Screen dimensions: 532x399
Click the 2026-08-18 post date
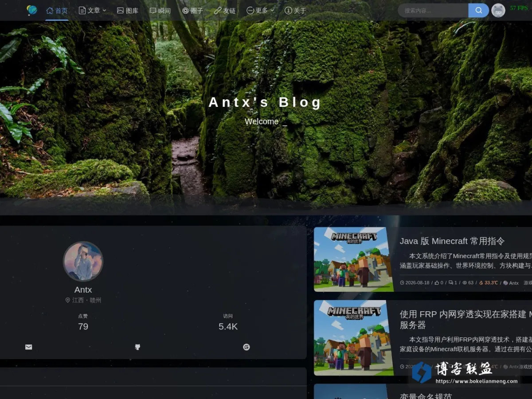click(x=417, y=283)
